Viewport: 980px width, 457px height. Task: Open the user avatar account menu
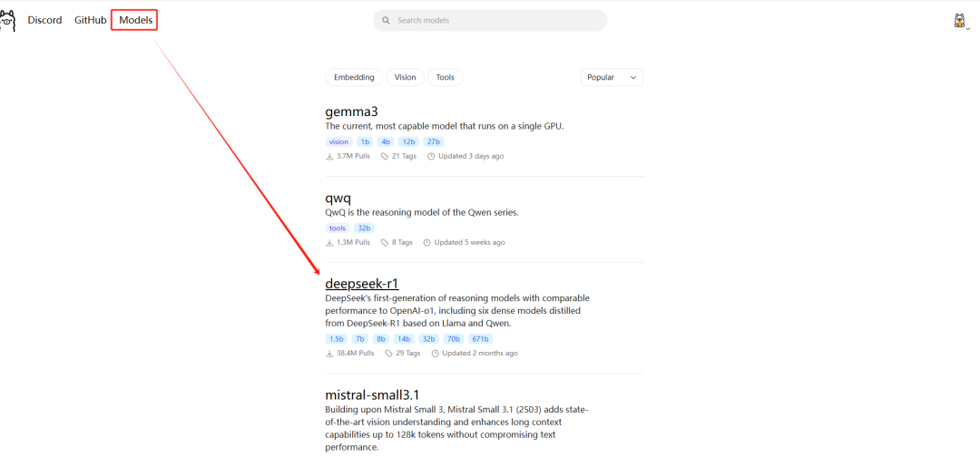[960, 21]
